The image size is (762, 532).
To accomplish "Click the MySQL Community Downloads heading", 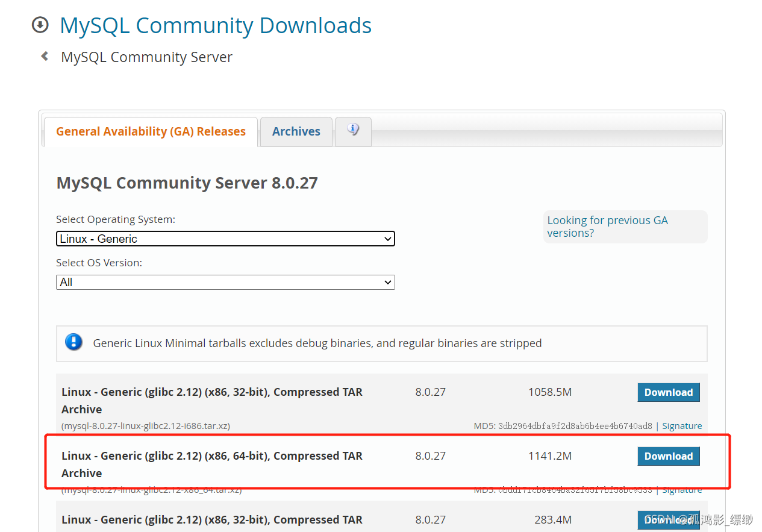I will click(x=215, y=25).
